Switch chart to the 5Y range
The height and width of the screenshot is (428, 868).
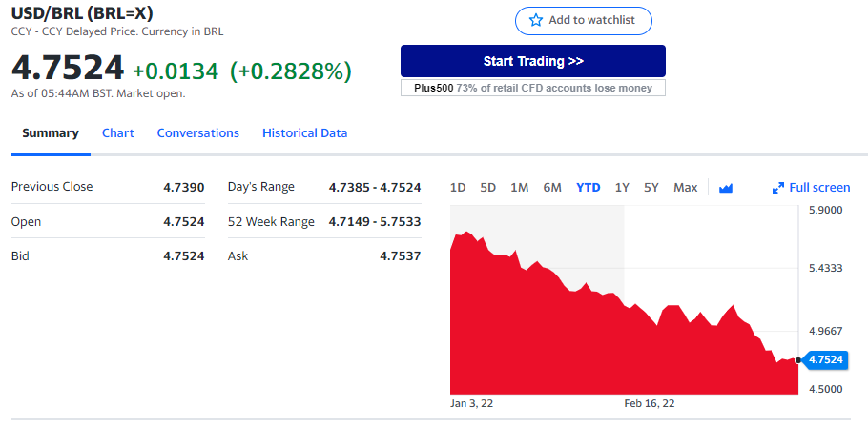pos(651,188)
